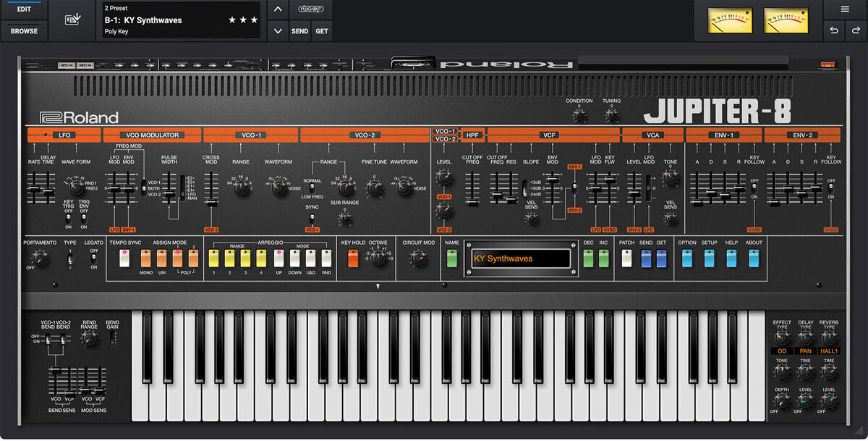Open the Setup menu button
The width and height of the screenshot is (868, 441).
[x=710, y=259]
